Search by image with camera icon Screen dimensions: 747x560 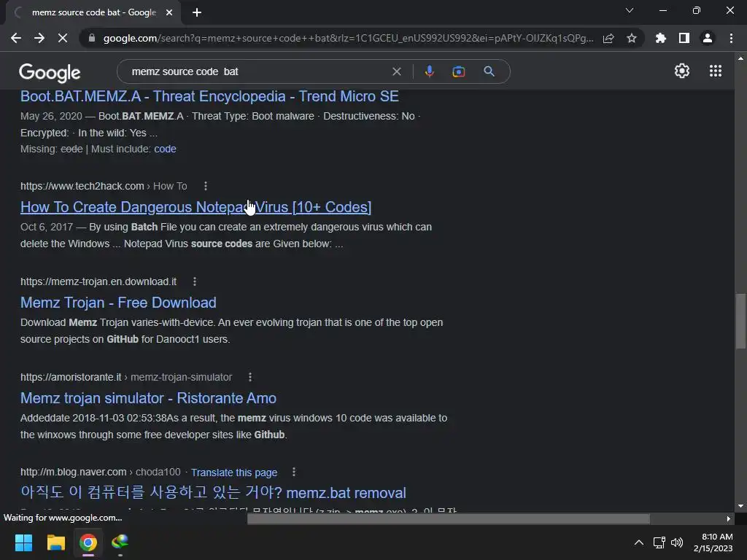click(x=458, y=71)
